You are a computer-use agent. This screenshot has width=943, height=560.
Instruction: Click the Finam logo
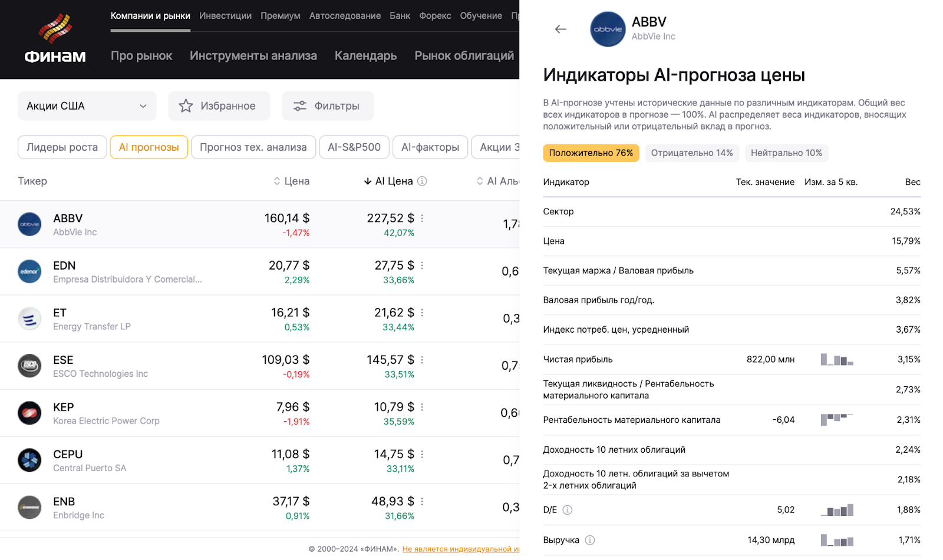tap(55, 39)
